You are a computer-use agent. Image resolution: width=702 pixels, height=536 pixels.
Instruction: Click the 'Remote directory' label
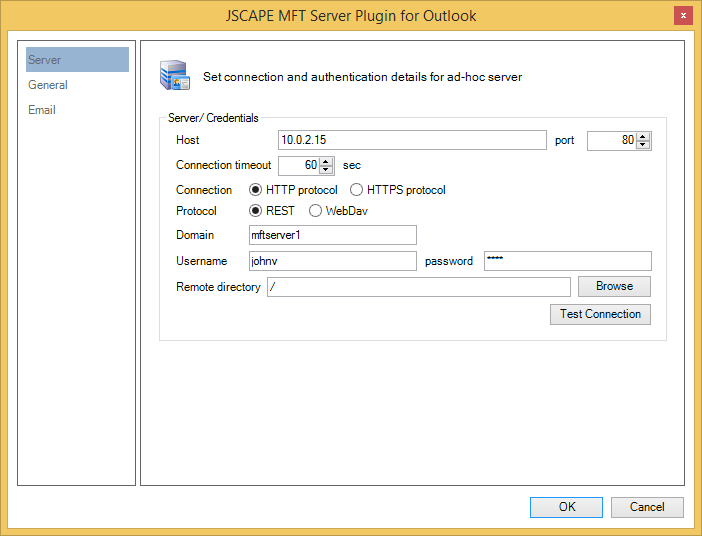(218, 287)
